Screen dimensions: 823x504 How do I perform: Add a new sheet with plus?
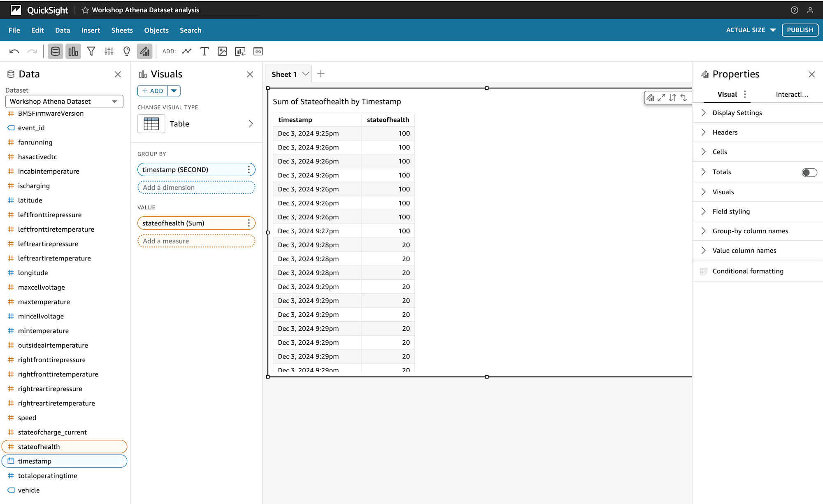click(321, 74)
